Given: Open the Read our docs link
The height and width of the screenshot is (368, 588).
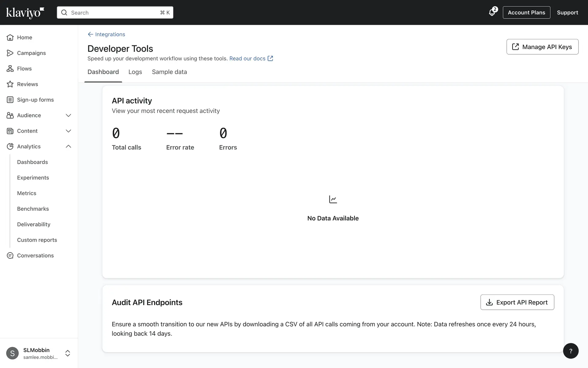Looking at the screenshot, I should pos(247,59).
